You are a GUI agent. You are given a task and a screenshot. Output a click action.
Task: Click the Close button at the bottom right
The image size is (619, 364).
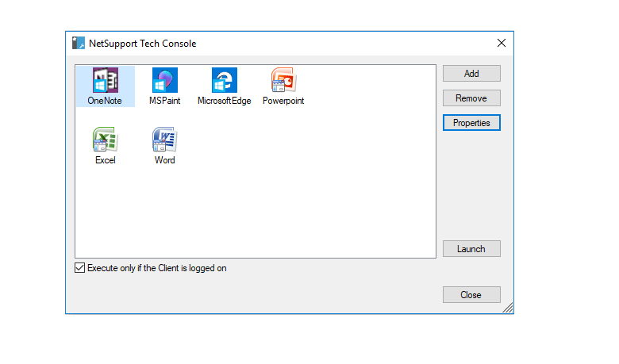coord(471,295)
